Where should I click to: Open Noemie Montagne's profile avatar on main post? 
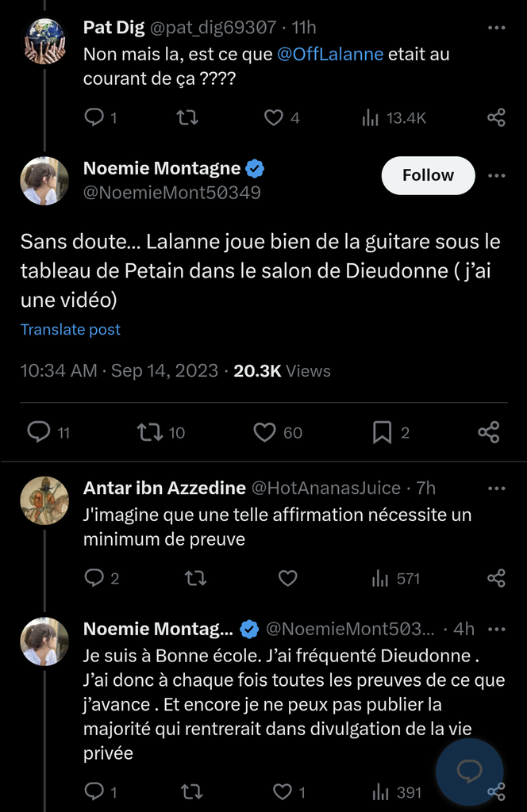point(44,181)
